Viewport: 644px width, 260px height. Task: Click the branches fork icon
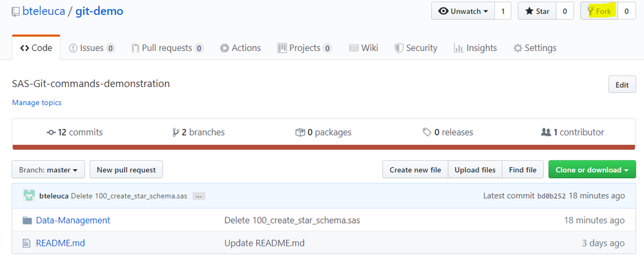pyautogui.click(x=176, y=132)
